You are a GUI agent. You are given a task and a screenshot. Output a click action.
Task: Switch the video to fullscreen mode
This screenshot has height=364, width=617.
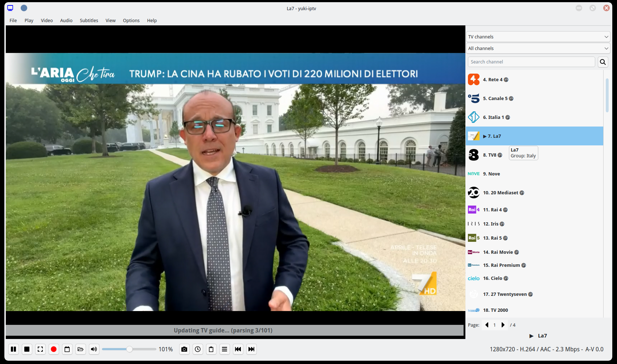40,349
